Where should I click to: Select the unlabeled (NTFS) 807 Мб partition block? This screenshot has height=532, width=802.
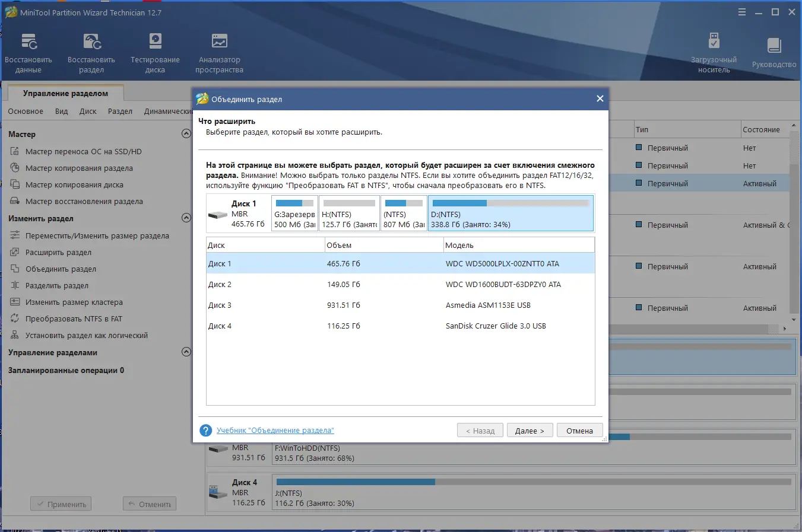(x=404, y=214)
